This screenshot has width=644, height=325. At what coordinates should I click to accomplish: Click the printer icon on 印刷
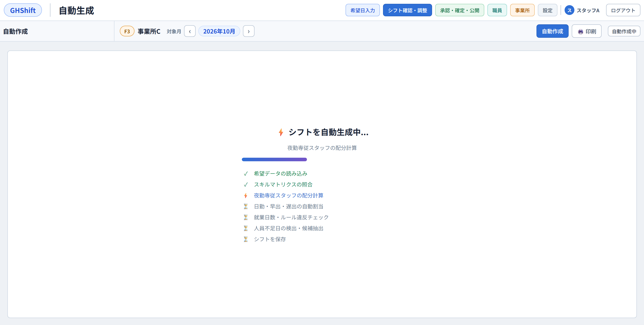tap(580, 31)
